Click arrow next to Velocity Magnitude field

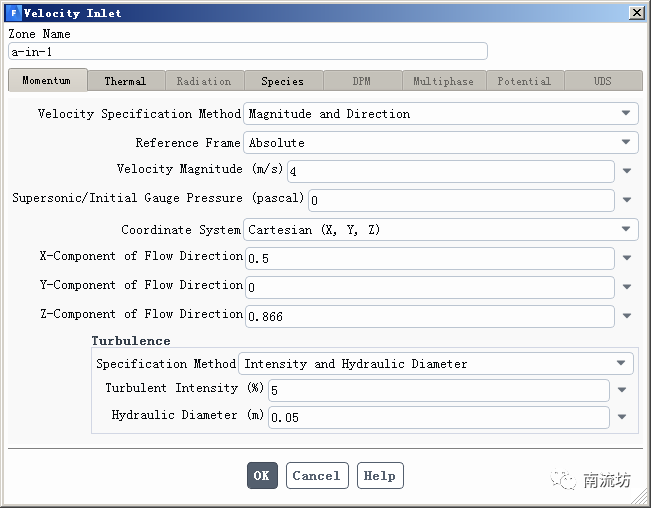(x=627, y=172)
